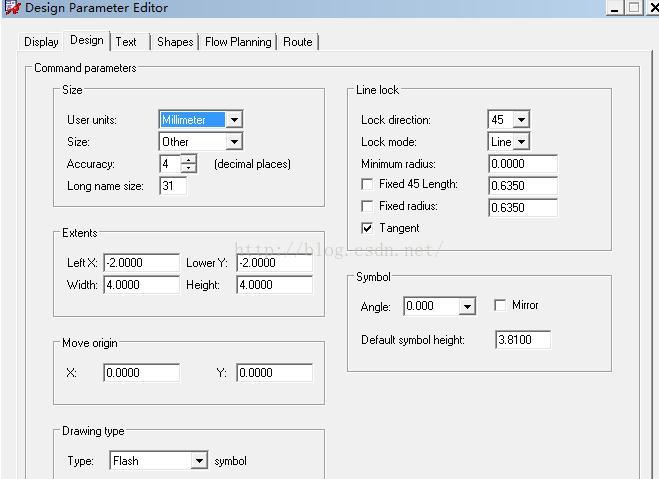Screen dimensions: 659x479
Task: Expand the symbol Angle dropdown
Action: pyautogui.click(x=467, y=307)
